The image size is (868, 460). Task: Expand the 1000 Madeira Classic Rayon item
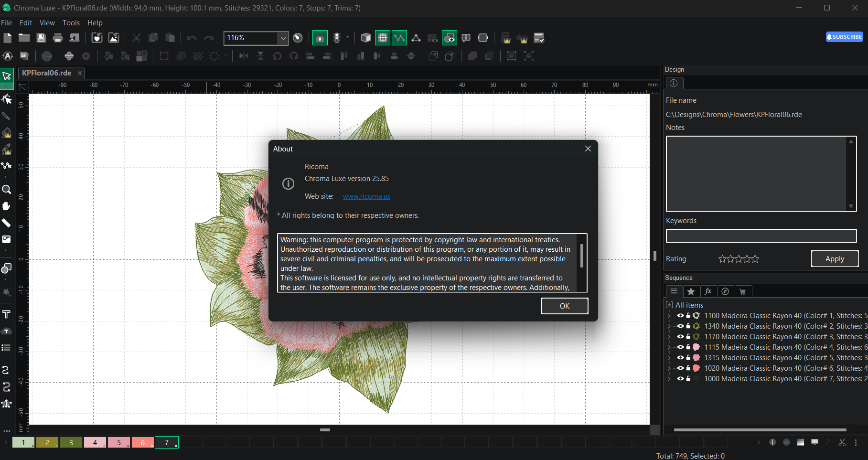[669, 378]
